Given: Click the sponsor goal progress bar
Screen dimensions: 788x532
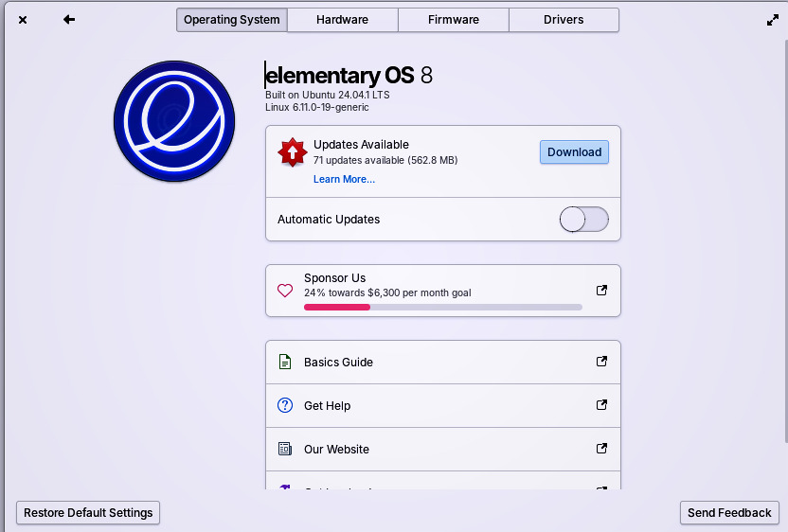Looking at the screenshot, I should tap(442, 307).
